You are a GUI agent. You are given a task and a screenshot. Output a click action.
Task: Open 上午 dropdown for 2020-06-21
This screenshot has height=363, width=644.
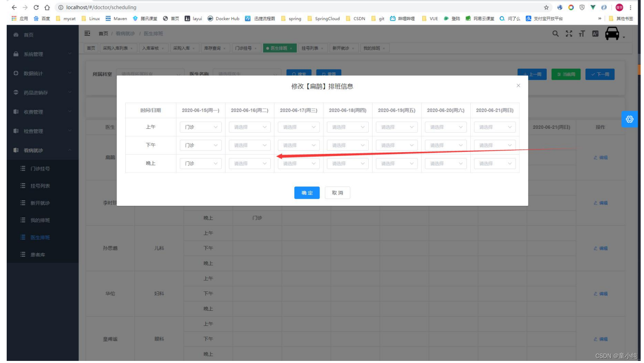coord(495,127)
